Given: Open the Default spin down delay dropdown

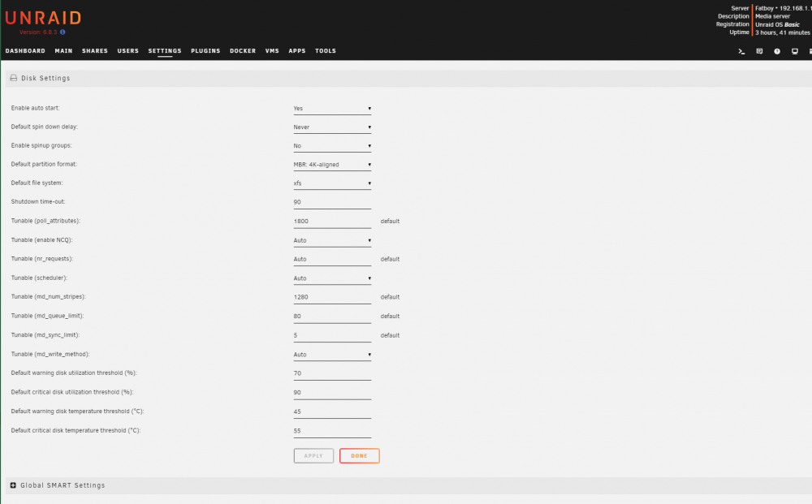Looking at the screenshot, I should coord(332,127).
